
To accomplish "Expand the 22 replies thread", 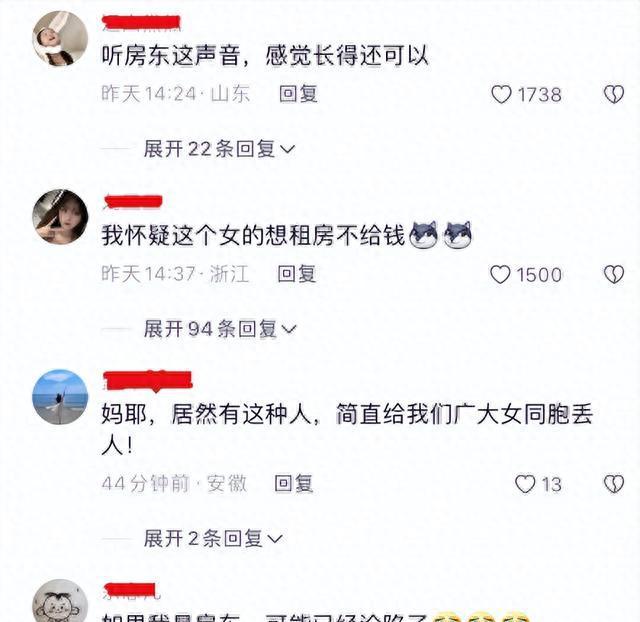I will point(219,149).
